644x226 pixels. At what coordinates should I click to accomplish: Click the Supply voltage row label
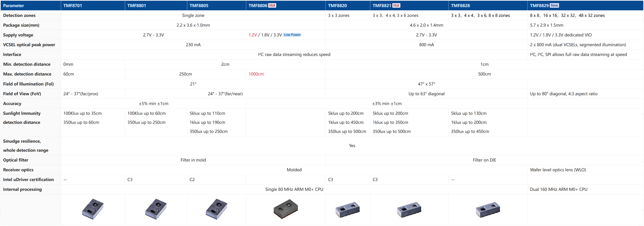click(x=18, y=35)
